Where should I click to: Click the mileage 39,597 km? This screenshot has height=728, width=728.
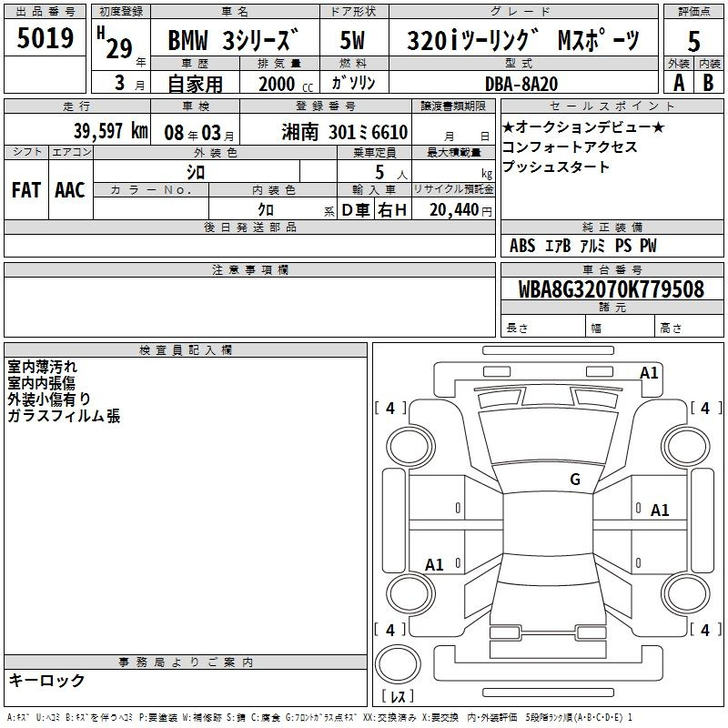pyautogui.click(x=110, y=131)
